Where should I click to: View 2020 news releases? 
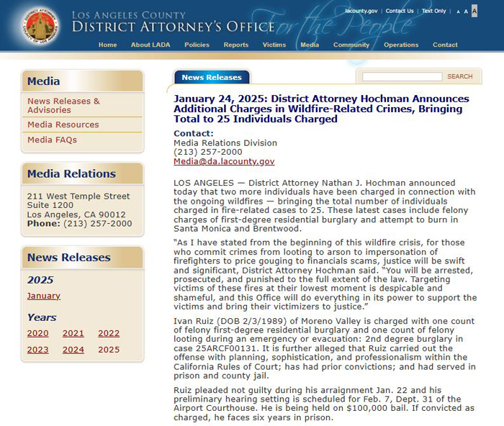tap(37, 333)
